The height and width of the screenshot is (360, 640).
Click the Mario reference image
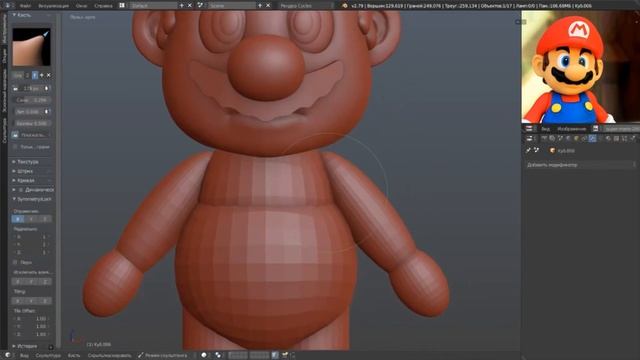pos(580,67)
